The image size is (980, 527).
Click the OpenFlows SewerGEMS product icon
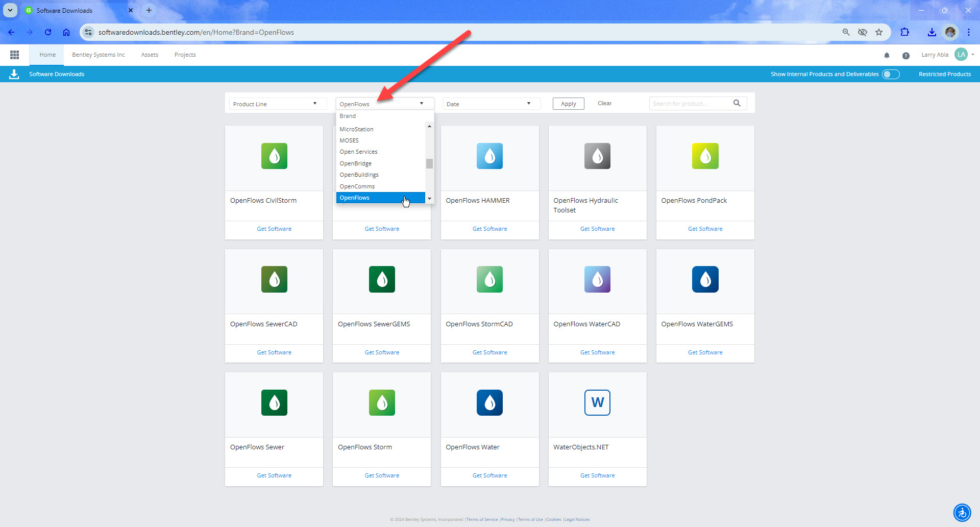(382, 279)
